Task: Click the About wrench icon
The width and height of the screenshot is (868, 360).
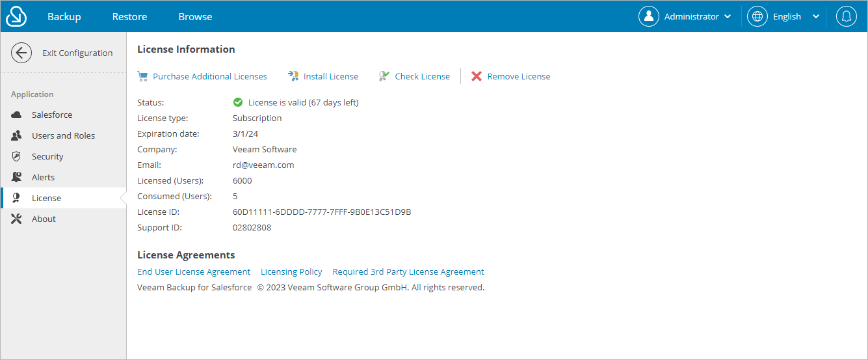Action: click(17, 219)
